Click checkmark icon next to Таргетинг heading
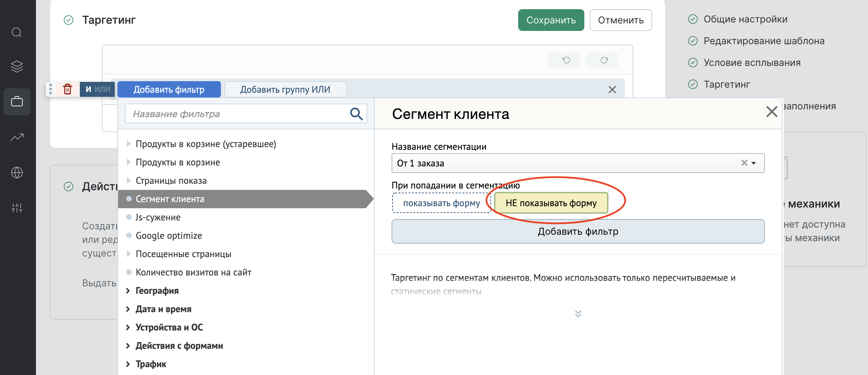The height and width of the screenshot is (375, 868). [69, 20]
